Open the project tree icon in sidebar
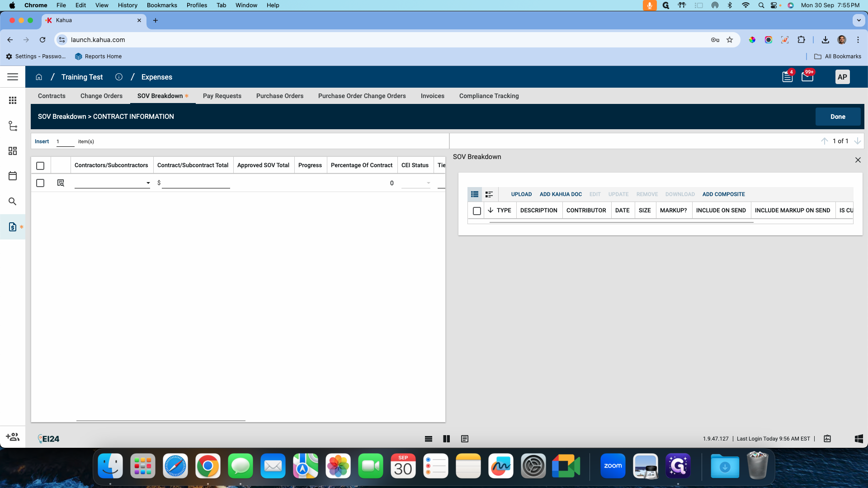Viewport: 868px width, 488px height. pos(13,126)
